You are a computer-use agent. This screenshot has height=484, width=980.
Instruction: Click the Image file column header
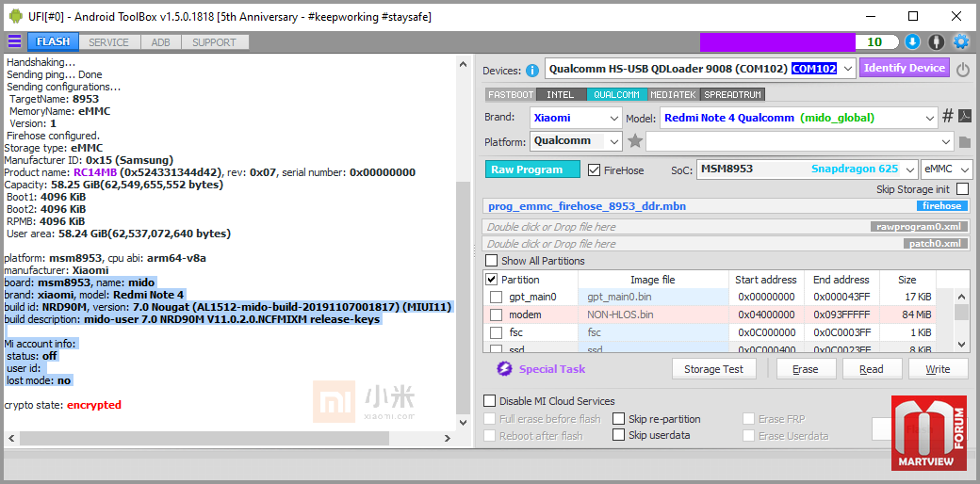(x=653, y=279)
